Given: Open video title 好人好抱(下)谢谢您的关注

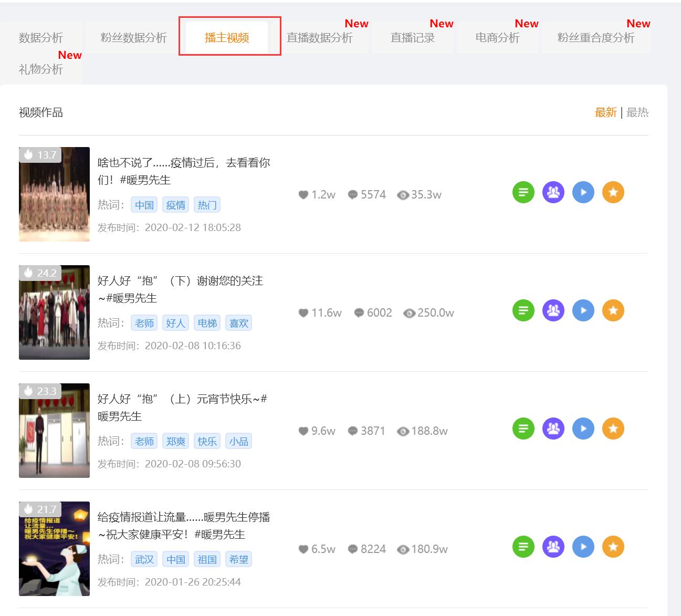Looking at the screenshot, I should point(180,289).
